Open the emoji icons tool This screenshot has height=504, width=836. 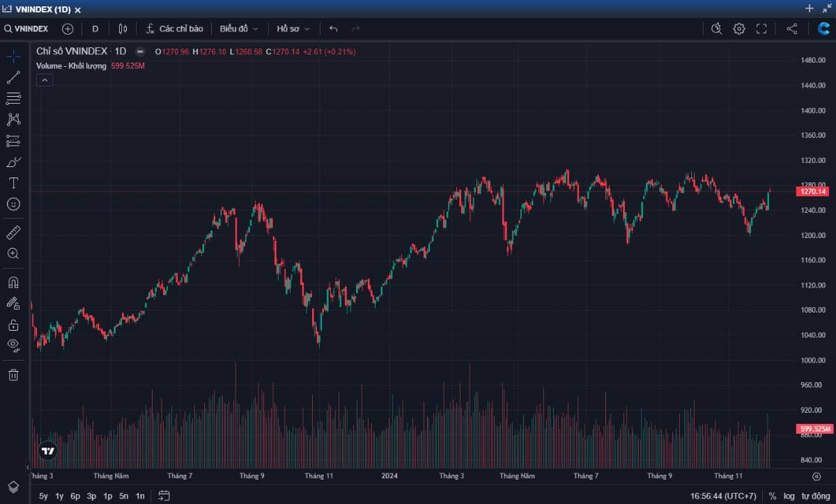coord(13,204)
